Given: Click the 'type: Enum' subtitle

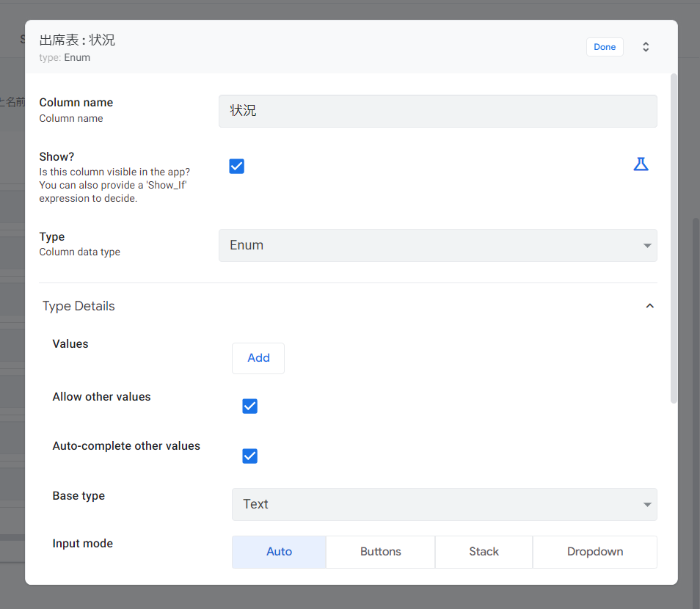Looking at the screenshot, I should pyautogui.click(x=65, y=57).
